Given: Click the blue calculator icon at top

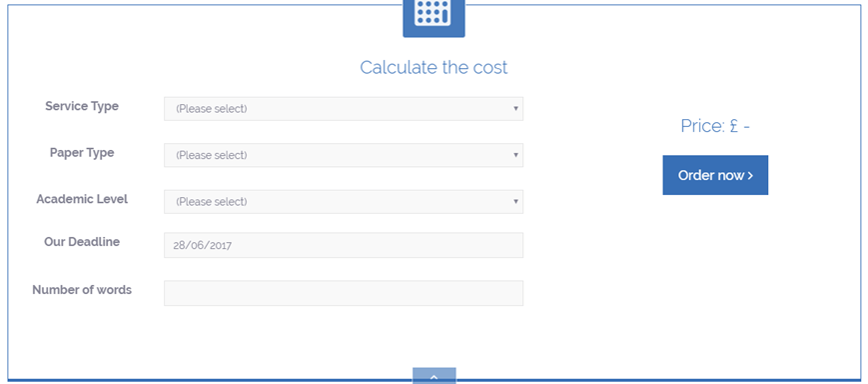Looking at the screenshot, I should (x=434, y=17).
